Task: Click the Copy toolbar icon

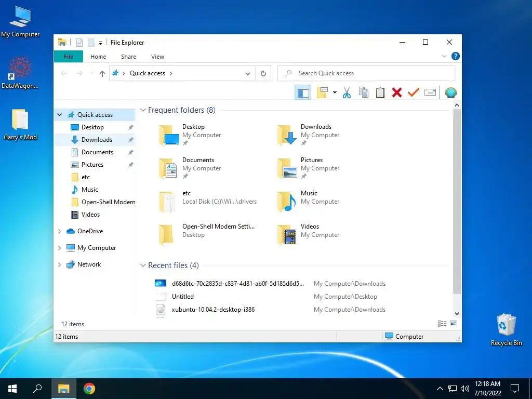Action: [363, 92]
